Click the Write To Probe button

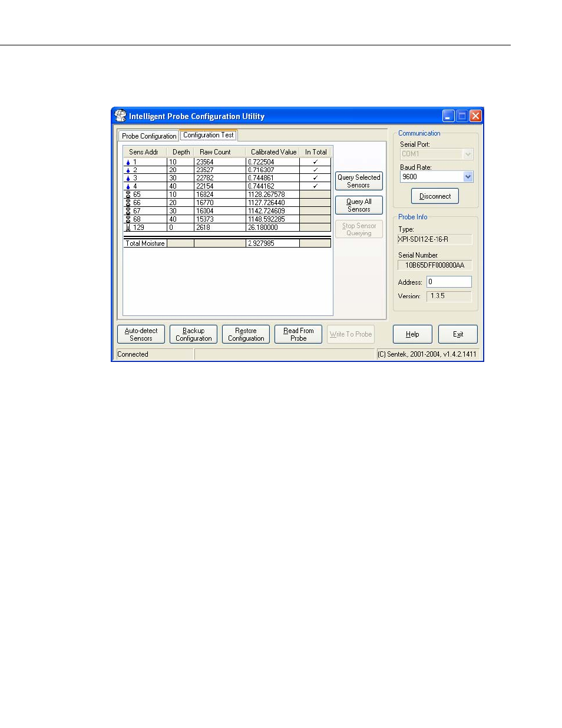(351, 334)
